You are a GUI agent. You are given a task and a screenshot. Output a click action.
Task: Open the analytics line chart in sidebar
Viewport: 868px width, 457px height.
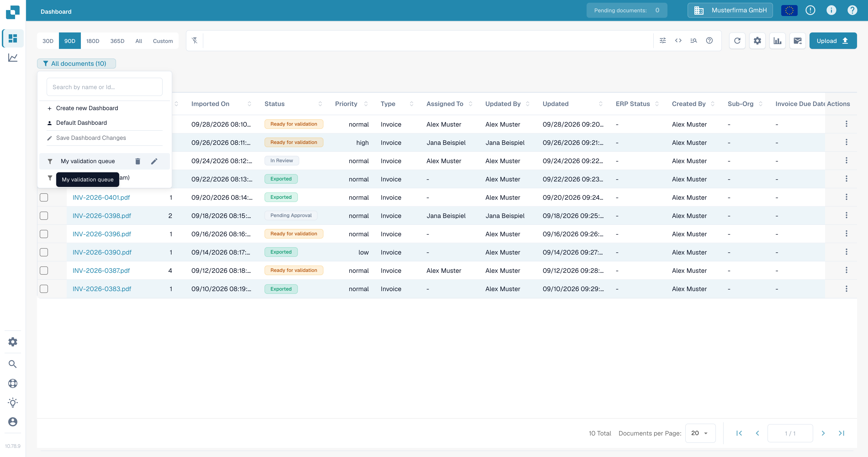(13, 58)
